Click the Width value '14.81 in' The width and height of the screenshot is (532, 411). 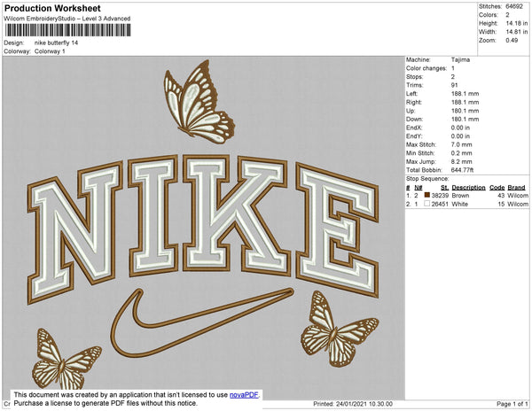pos(517,32)
